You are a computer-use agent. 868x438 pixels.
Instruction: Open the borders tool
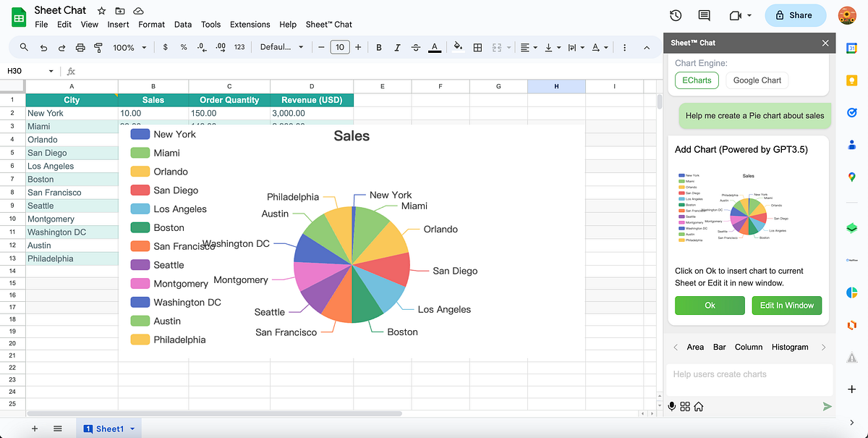[477, 47]
